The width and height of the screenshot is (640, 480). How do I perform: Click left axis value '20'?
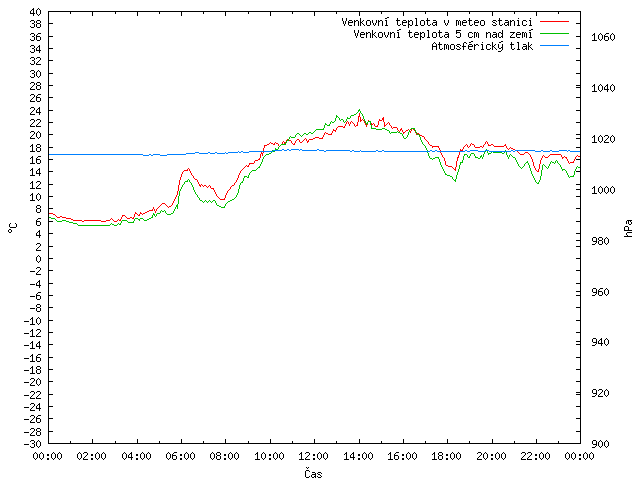[x=36, y=136]
